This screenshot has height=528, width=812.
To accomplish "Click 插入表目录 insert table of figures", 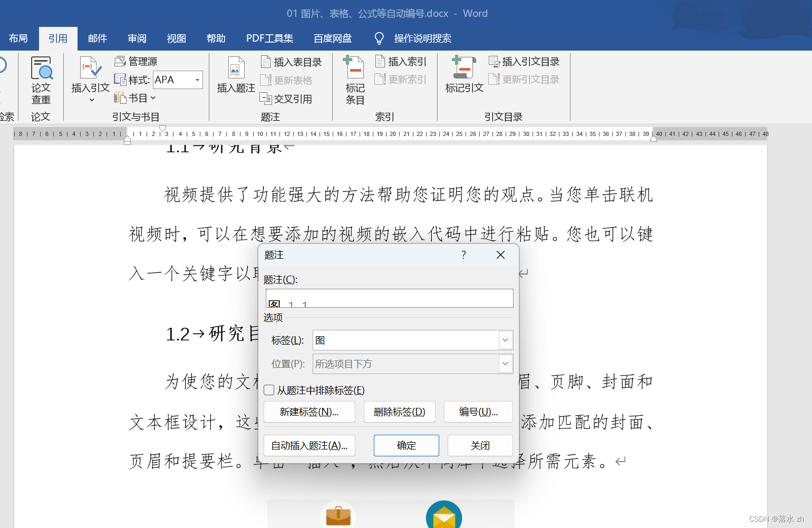I will click(291, 62).
